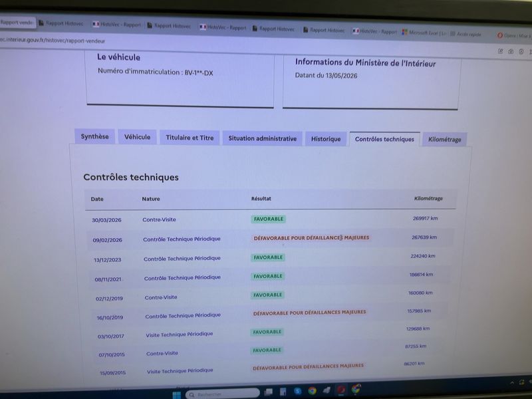Select the mileage 87255 km
The height and width of the screenshot is (399, 532).
[x=415, y=346]
